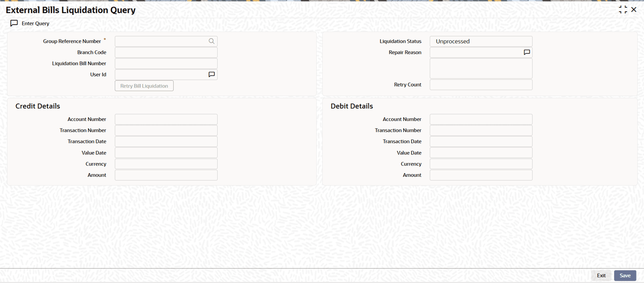Click the Retry Bill Liquidation button

(144, 86)
